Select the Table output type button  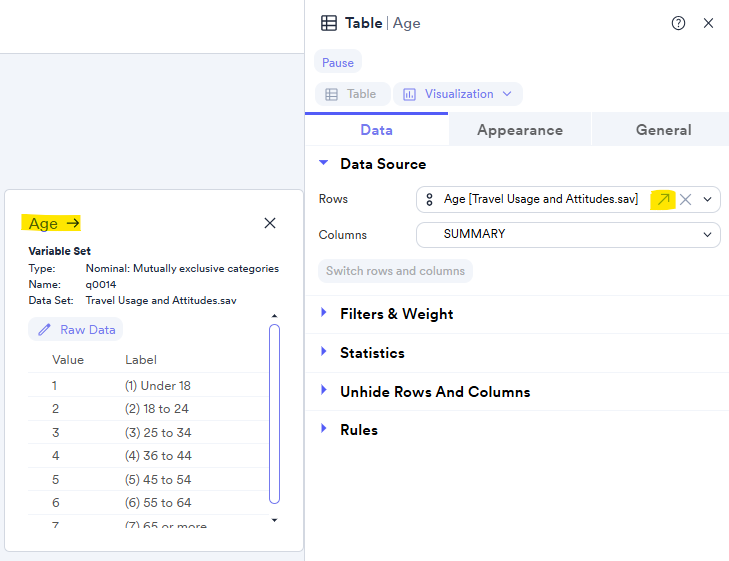click(x=352, y=94)
